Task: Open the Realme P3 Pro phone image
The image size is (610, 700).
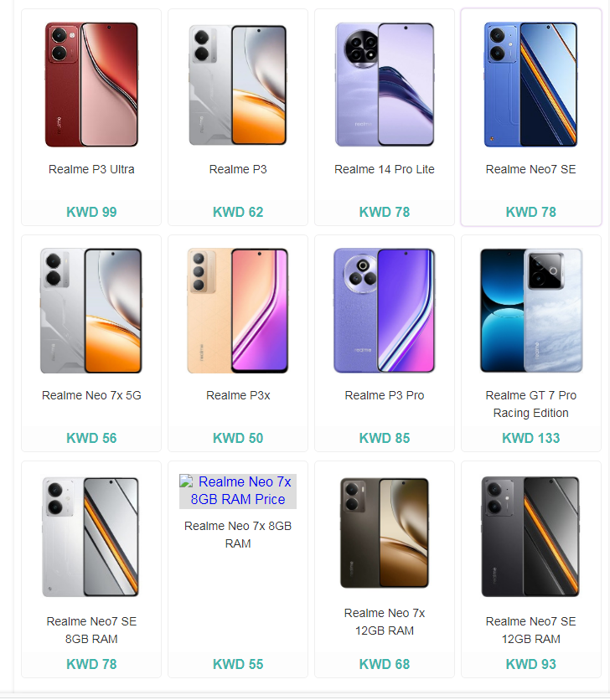Action: click(x=385, y=311)
